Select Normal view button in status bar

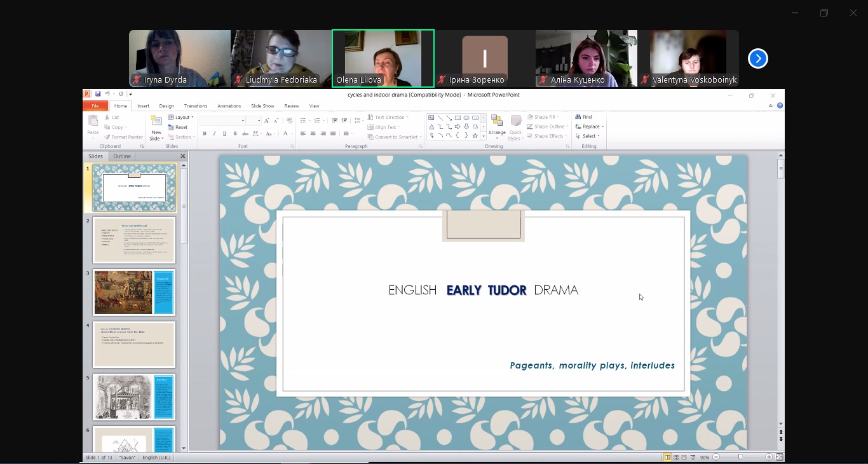coord(667,457)
